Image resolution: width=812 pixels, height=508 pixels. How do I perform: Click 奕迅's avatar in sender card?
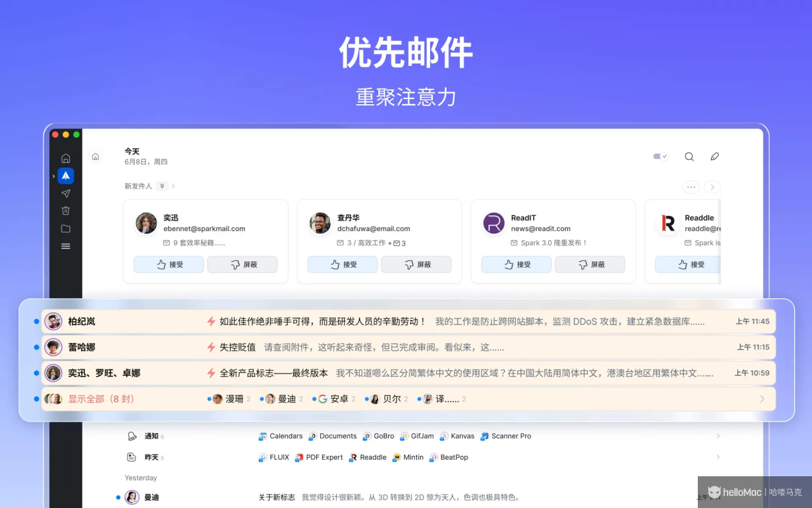coord(147,223)
